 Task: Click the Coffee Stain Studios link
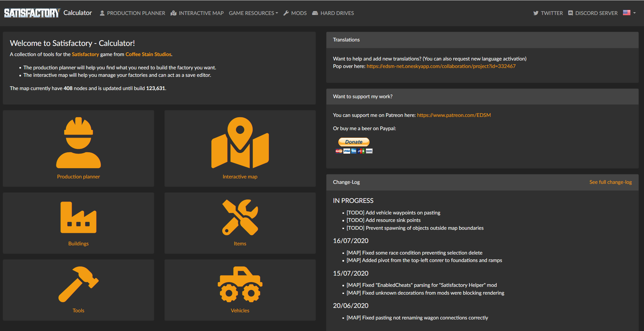point(148,54)
